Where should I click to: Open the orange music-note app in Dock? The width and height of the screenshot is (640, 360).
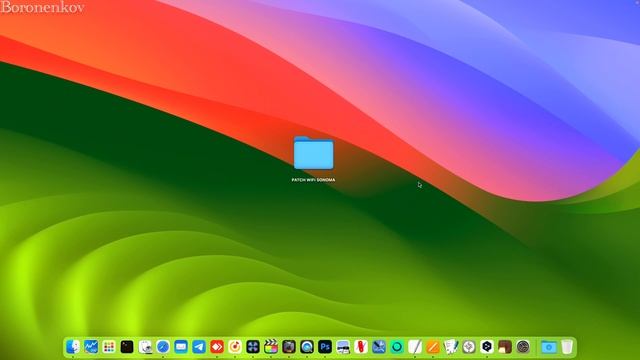tap(235, 347)
